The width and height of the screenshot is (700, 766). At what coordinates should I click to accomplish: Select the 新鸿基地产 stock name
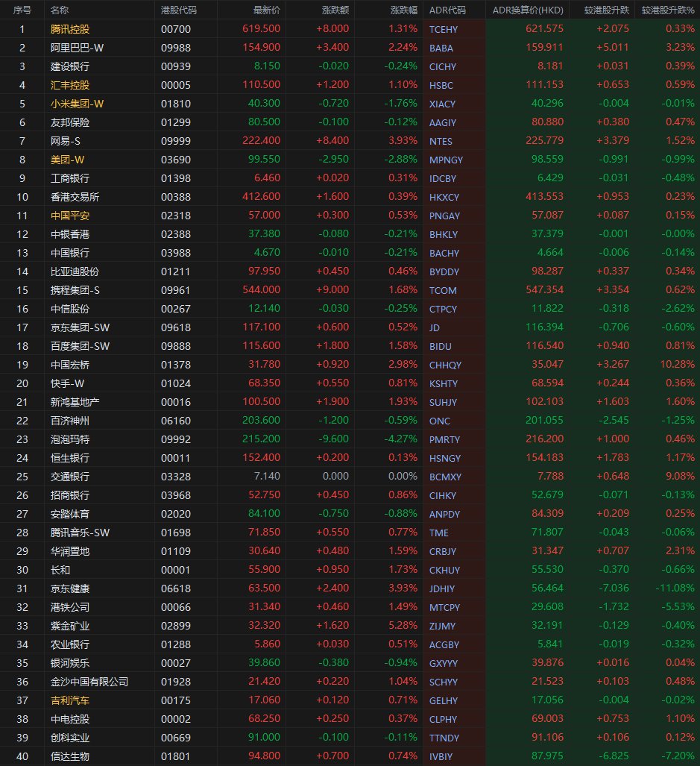point(75,402)
